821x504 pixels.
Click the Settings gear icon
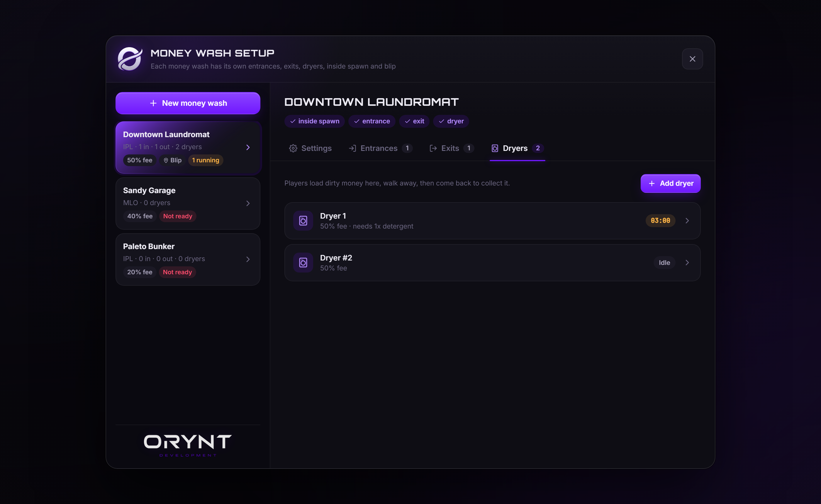pos(293,148)
